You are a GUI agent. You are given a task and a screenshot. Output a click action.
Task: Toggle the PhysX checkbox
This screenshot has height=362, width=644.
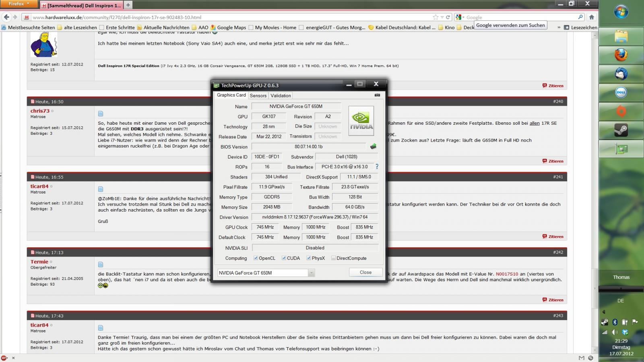309,258
